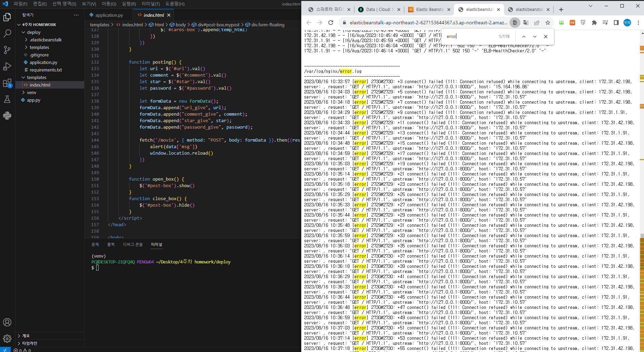Open the Search view in VS Code activity bar
Viewport: 644px width, 352px height.
pos(7,34)
